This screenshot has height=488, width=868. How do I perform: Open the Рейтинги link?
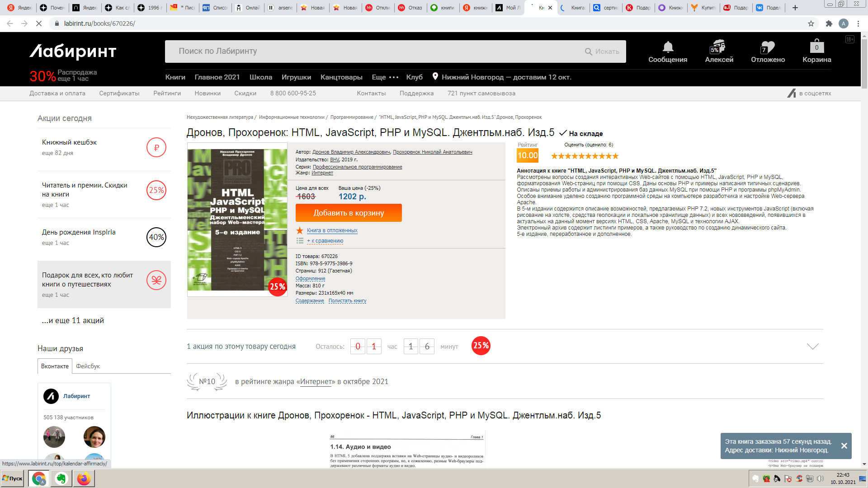coord(167,93)
